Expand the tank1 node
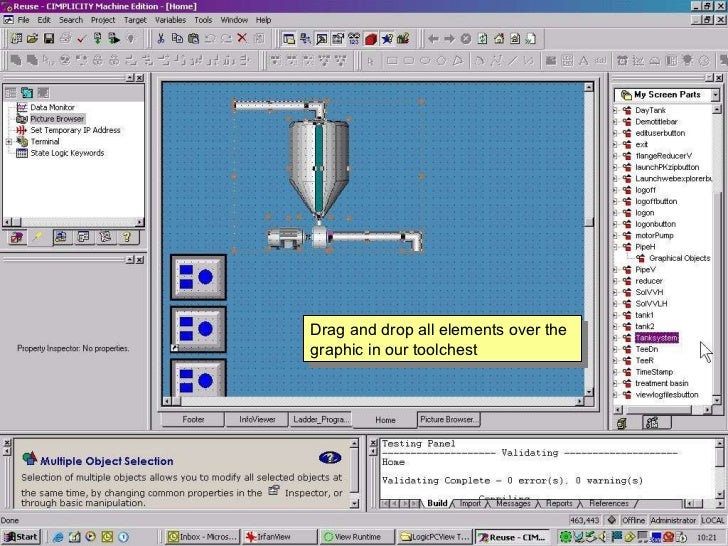Image resolution: width=728 pixels, height=546 pixels. [x=615, y=315]
